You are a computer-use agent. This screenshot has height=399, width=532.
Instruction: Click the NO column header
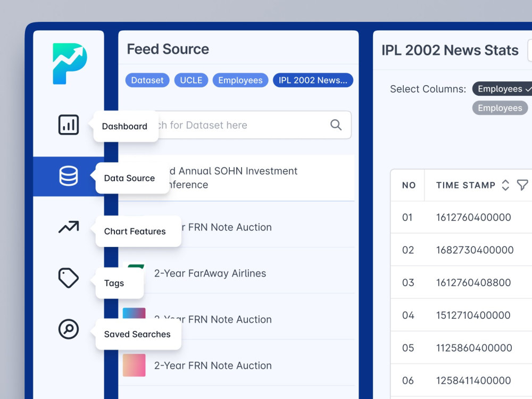coord(409,185)
